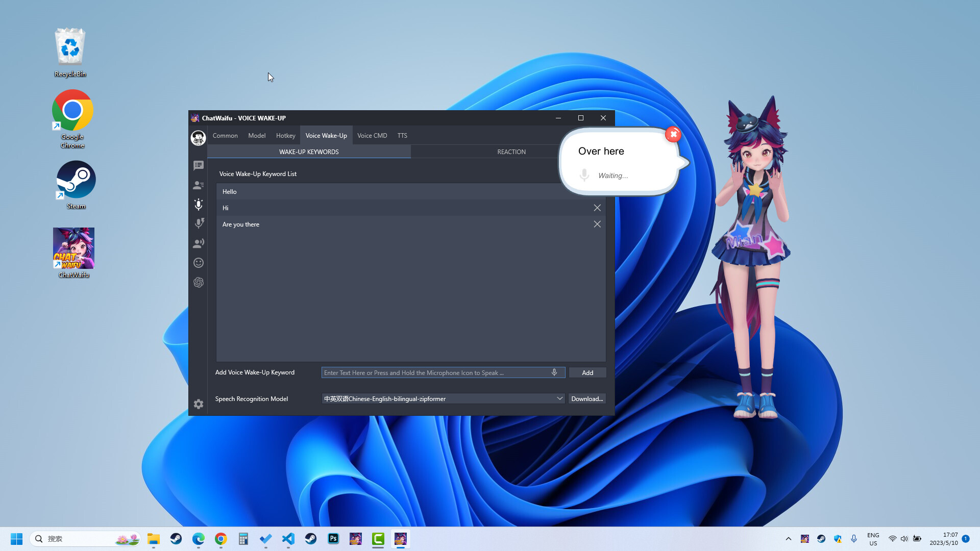Click the microphone wake-up sidebar icon
Viewport: 980px width, 551px height.
tap(199, 205)
